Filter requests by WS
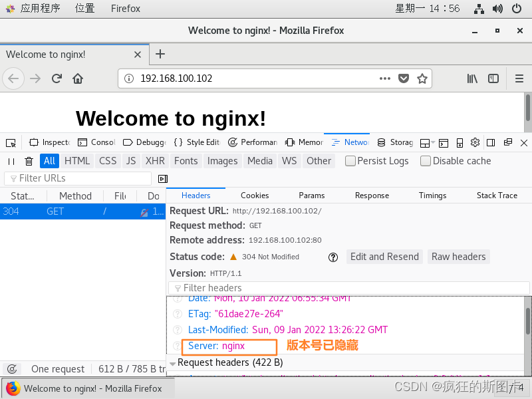Screen dimensions: 532x399 point(289,161)
